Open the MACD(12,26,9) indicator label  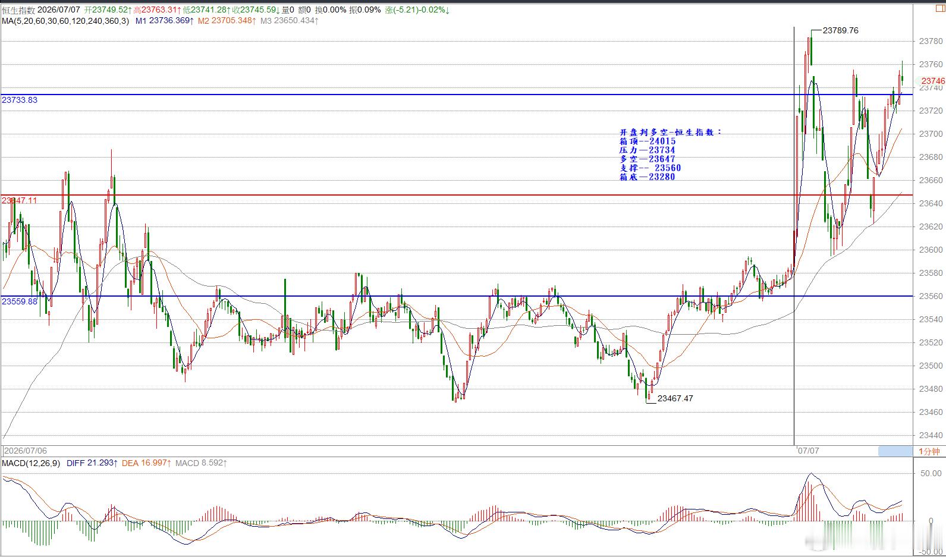[x=31, y=463]
